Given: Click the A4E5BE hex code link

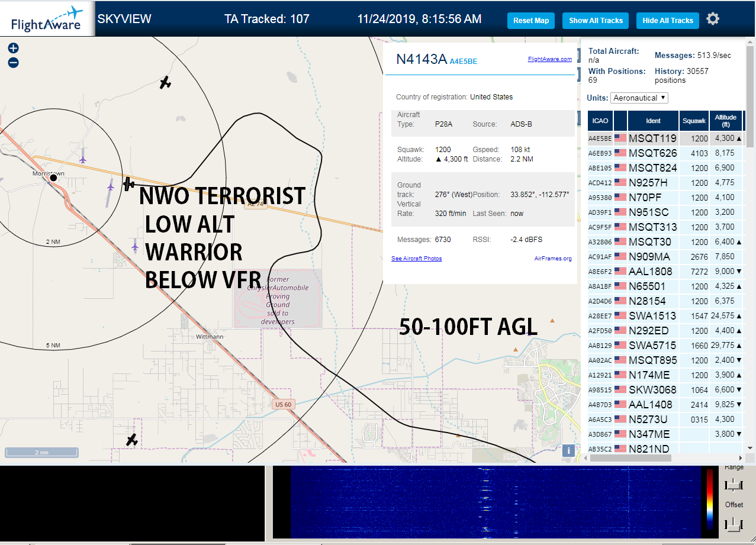Looking at the screenshot, I should pyautogui.click(x=463, y=61).
